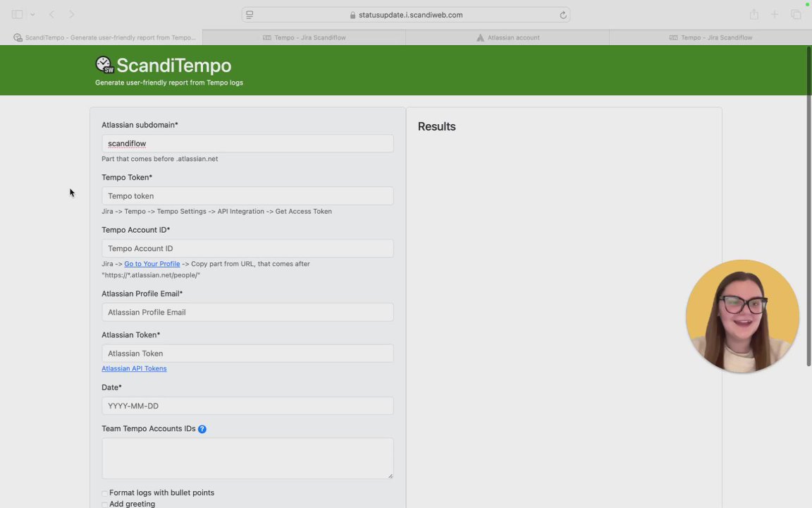Click the tagline 'Generate user-friendly report from Tempo logs'

click(x=169, y=83)
